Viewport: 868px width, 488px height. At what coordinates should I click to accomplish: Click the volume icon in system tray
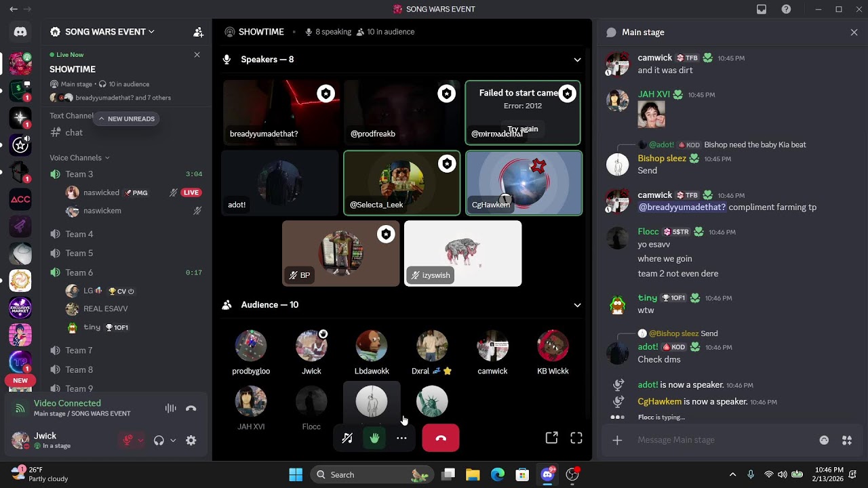[x=783, y=475]
